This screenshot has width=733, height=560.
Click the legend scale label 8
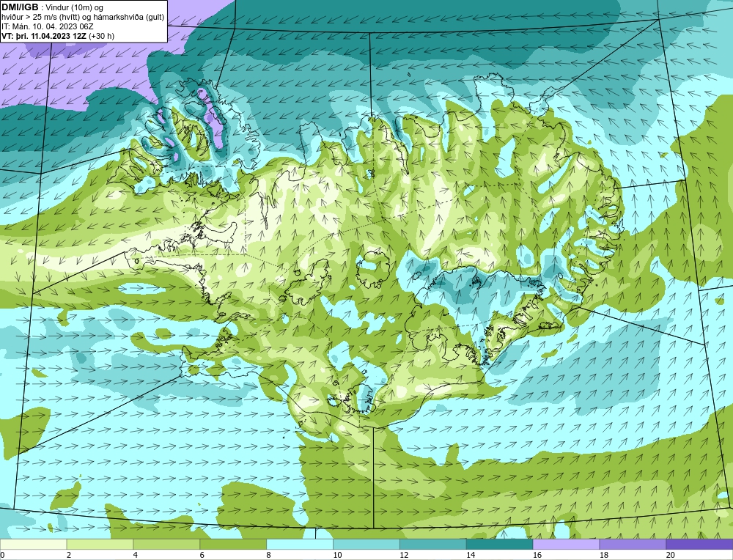coord(269,555)
